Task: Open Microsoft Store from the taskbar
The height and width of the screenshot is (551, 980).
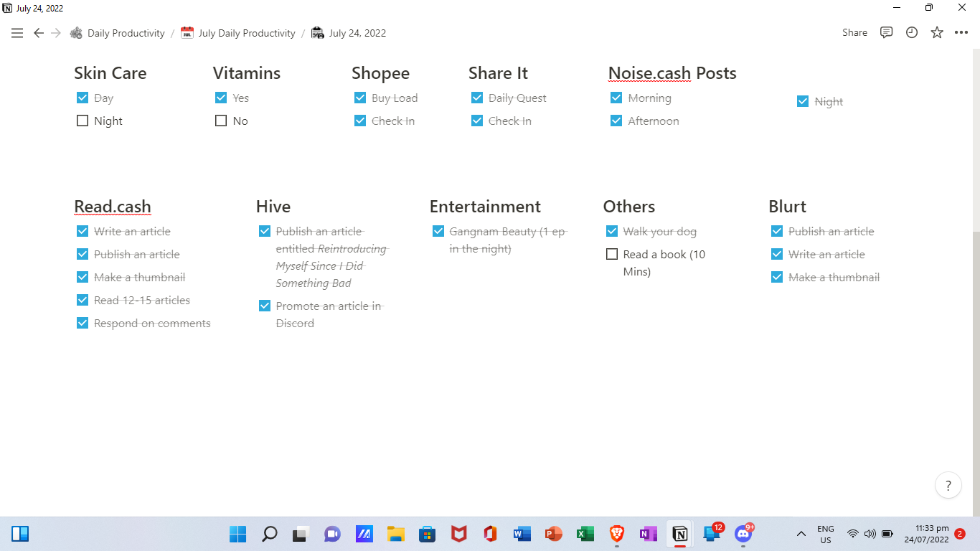Action: [x=427, y=534]
